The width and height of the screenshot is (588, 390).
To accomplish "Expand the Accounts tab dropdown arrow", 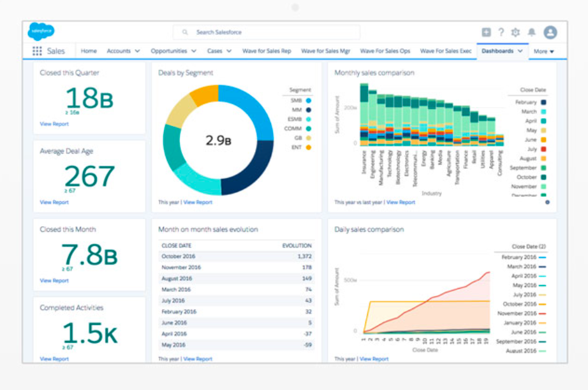I will coord(137,51).
